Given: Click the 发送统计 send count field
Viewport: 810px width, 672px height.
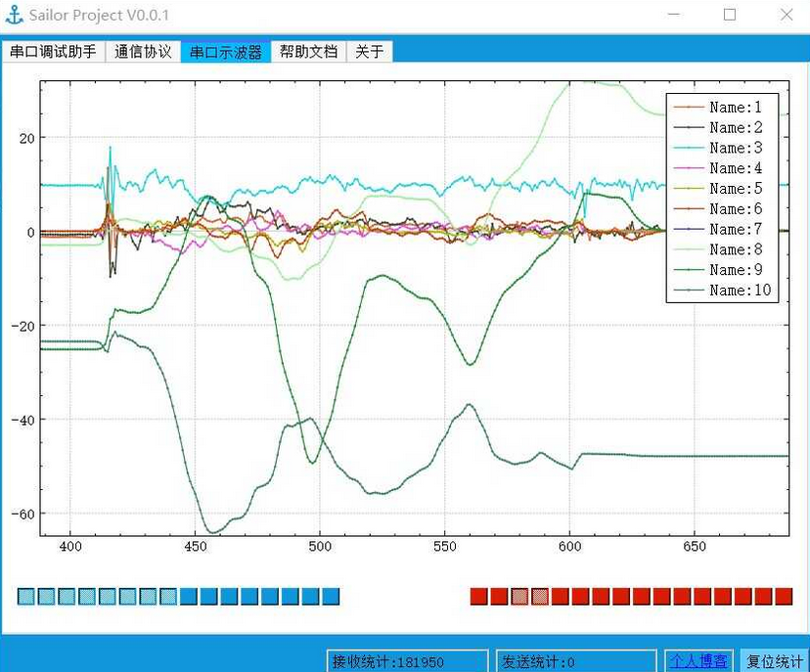Looking at the screenshot, I should point(576,662).
